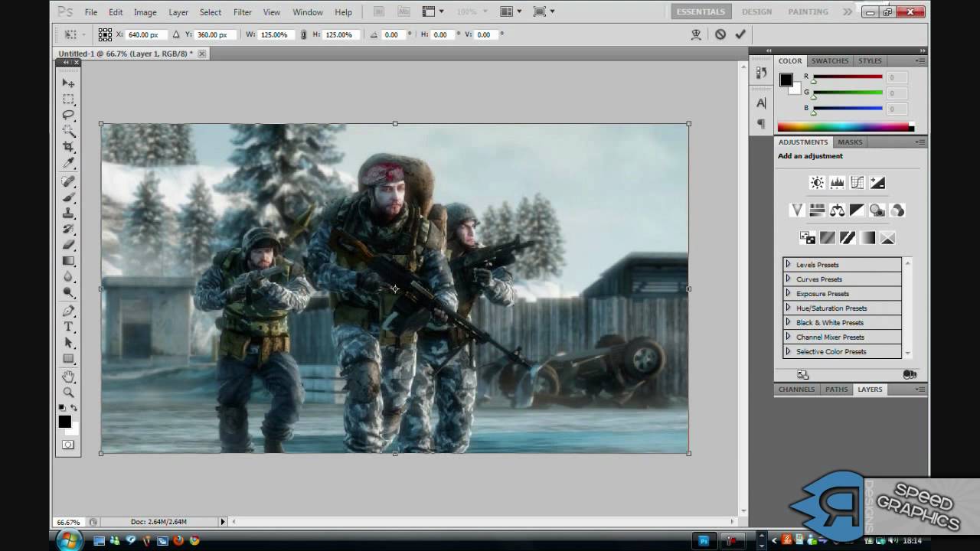
Task: Select the Pen tool
Action: 68,311
